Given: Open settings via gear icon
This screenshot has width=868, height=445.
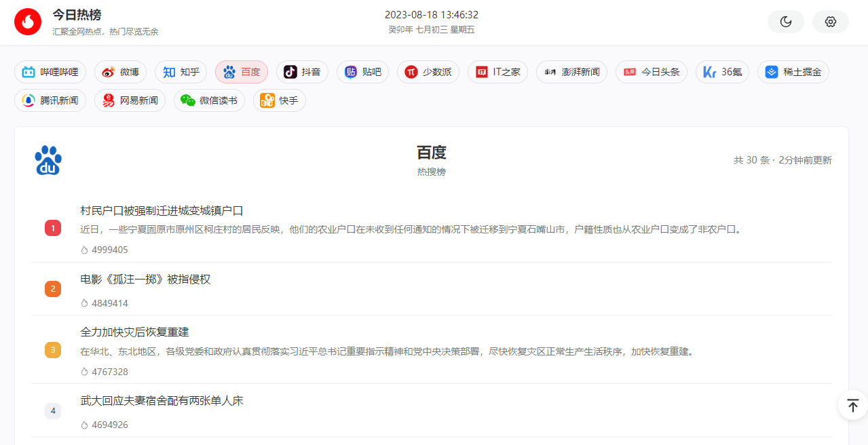Looking at the screenshot, I should click(830, 22).
